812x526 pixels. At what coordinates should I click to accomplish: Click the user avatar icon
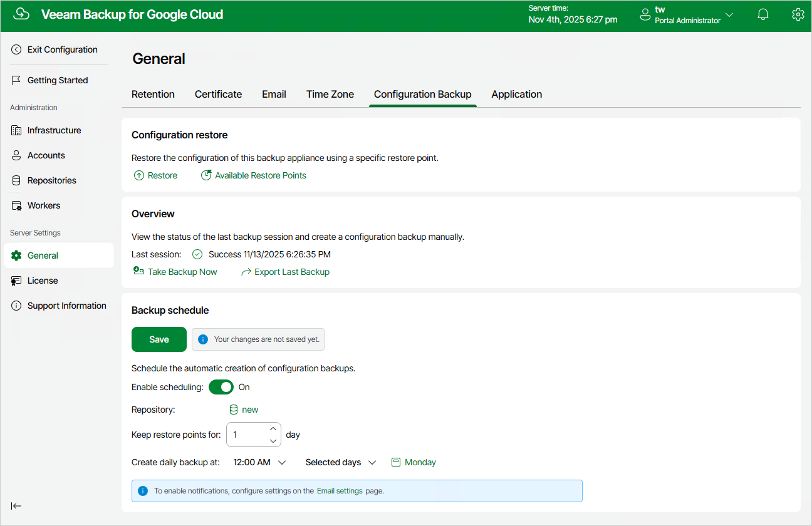coord(645,14)
